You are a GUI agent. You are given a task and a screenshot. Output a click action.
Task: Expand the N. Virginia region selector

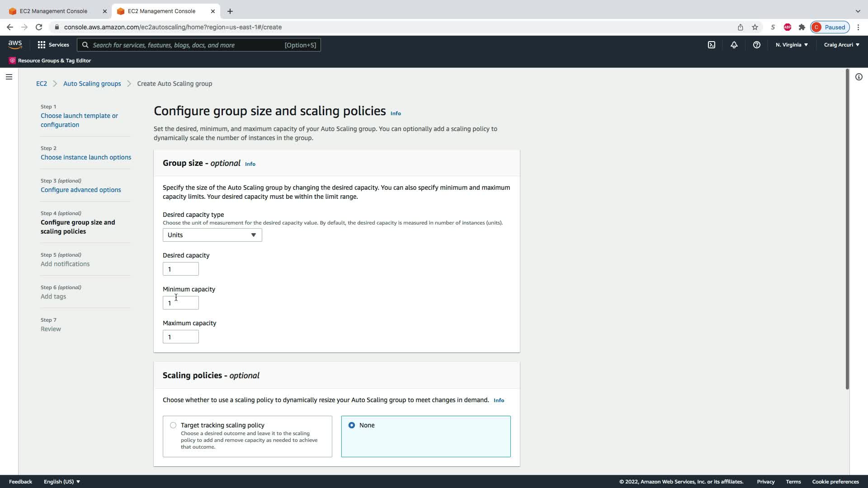(x=792, y=45)
